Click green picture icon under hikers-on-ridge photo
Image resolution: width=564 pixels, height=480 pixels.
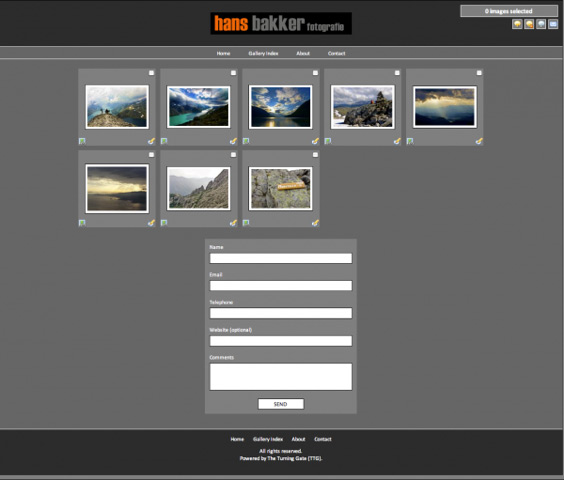coord(82,141)
